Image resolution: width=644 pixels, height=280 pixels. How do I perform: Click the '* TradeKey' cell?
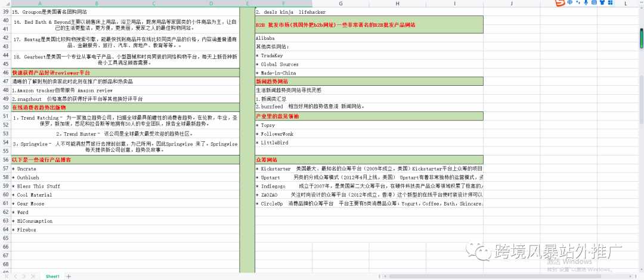[369, 55]
